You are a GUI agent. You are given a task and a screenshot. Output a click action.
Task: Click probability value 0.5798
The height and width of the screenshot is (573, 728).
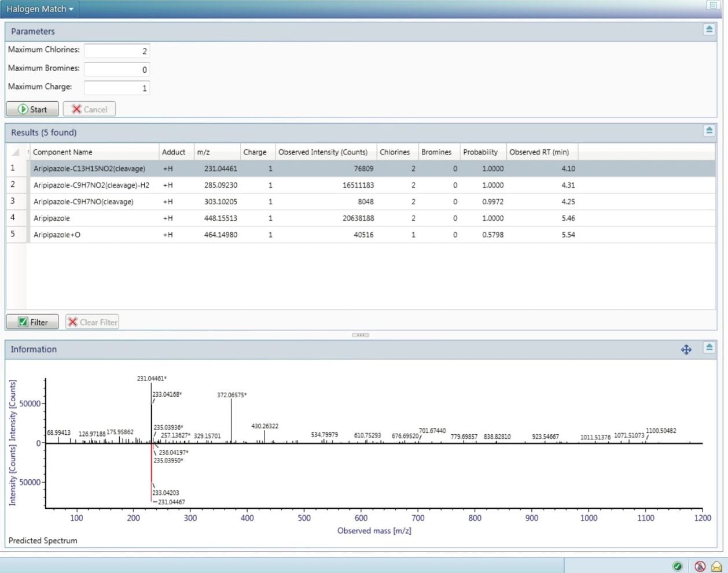click(492, 235)
